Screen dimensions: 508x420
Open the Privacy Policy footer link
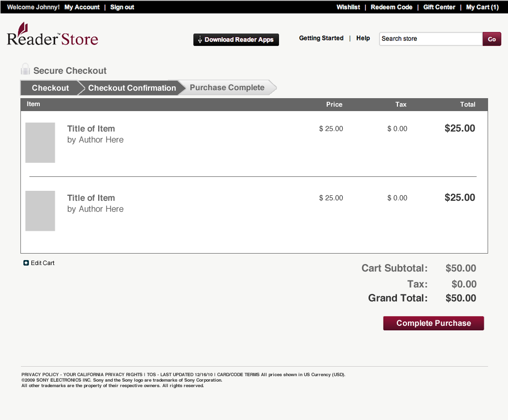[40, 375]
